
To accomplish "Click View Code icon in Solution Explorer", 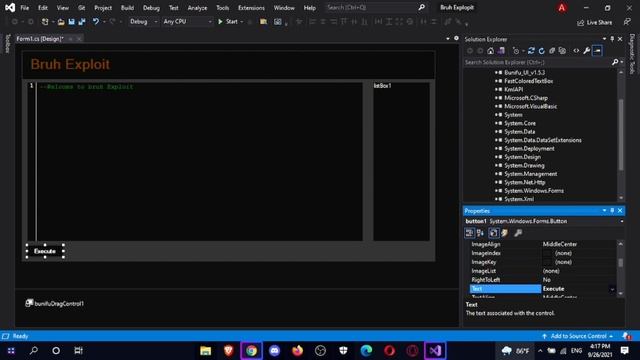I will click(576, 51).
